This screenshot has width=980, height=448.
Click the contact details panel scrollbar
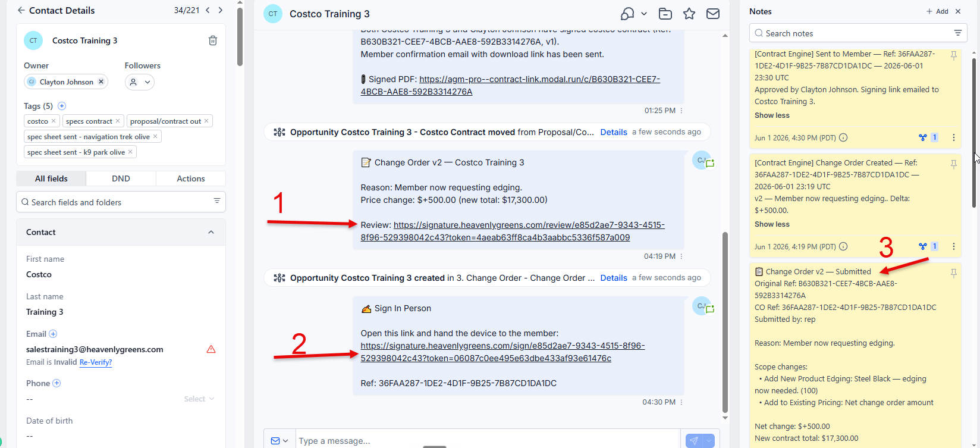[240, 37]
